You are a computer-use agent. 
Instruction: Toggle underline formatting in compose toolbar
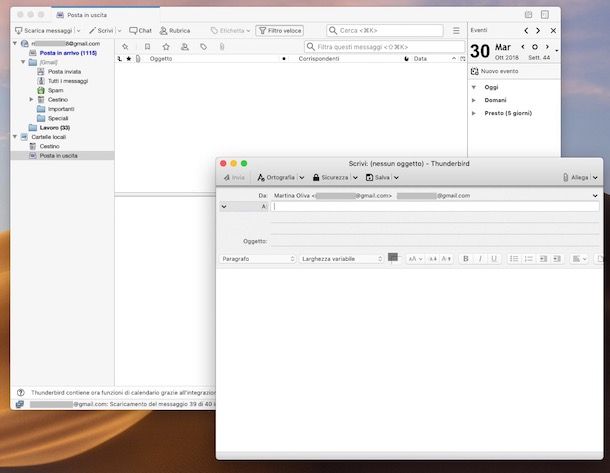pyautogui.click(x=494, y=259)
